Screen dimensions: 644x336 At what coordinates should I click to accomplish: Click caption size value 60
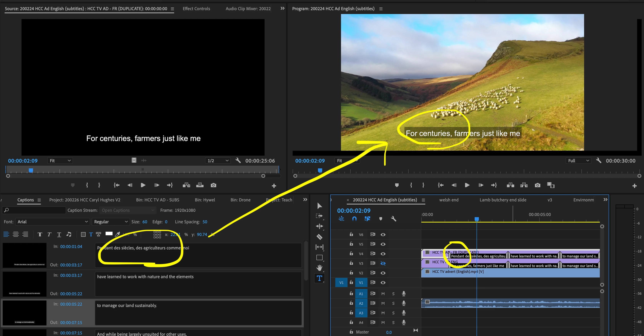(145, 222)
